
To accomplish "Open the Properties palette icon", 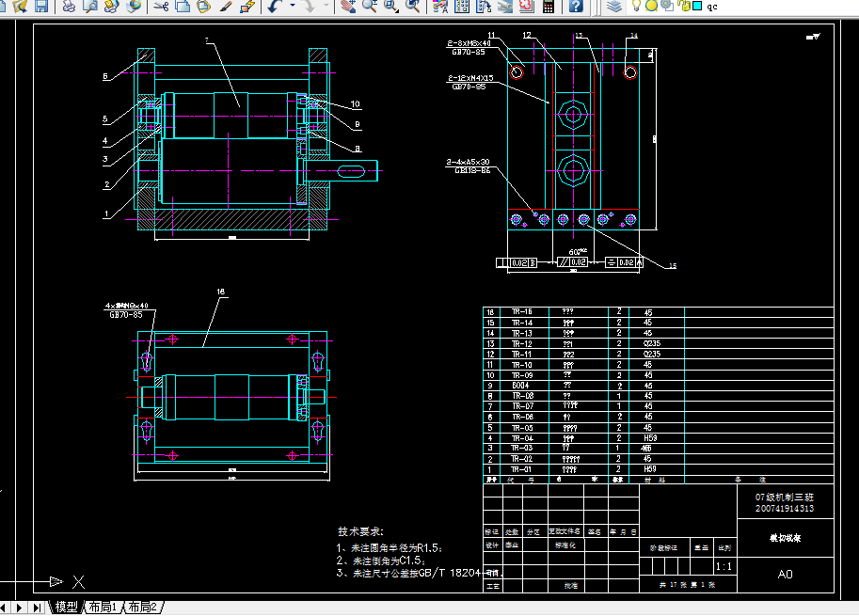I will [x=440, y=6].
